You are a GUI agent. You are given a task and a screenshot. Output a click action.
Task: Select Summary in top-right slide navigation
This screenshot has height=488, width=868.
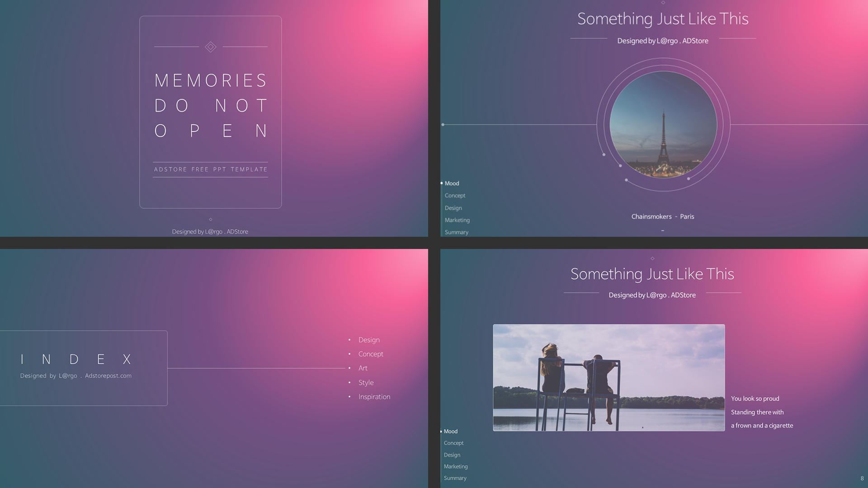click(456, 232)
